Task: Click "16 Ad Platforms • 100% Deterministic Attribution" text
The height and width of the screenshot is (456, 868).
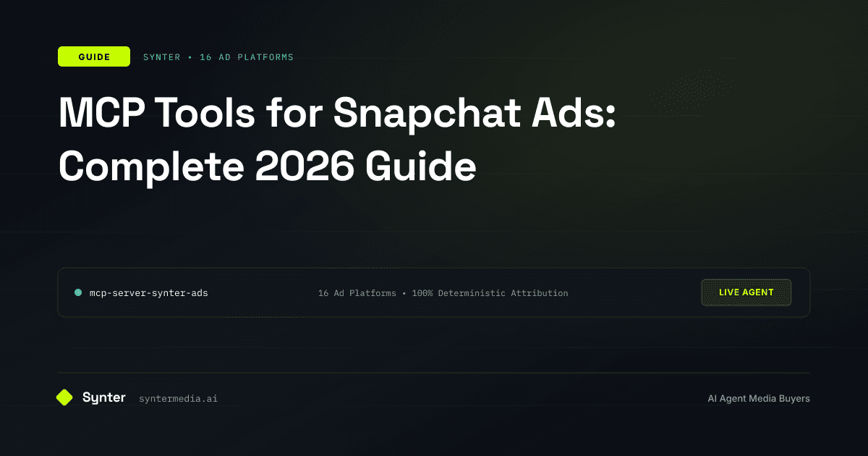Action: [x=443, y=293]
